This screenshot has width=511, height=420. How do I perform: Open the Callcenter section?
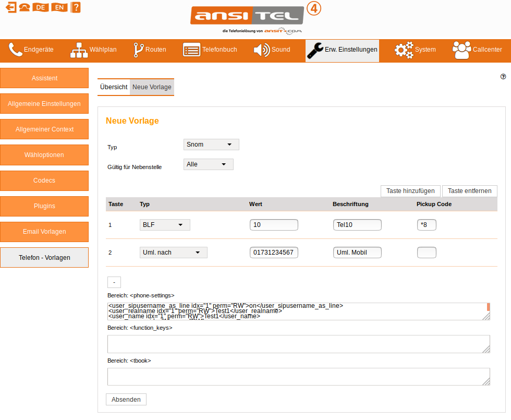[x=478, y=50]
